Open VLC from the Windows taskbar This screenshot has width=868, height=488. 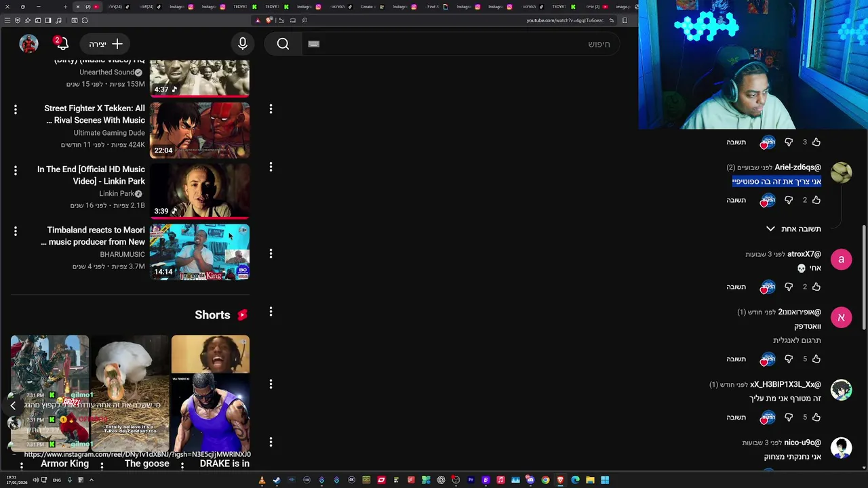[262, 480]
